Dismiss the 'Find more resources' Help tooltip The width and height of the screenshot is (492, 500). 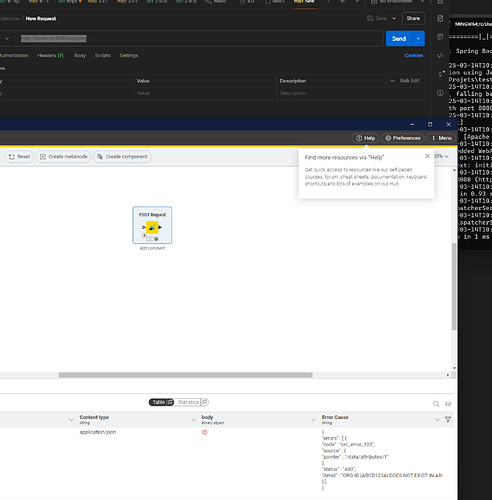427,156
